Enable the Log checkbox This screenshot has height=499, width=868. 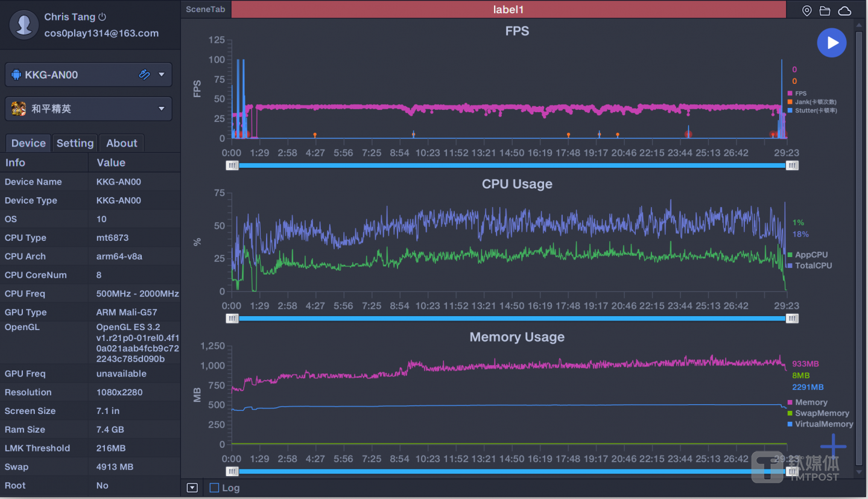(x=214, y=488)
